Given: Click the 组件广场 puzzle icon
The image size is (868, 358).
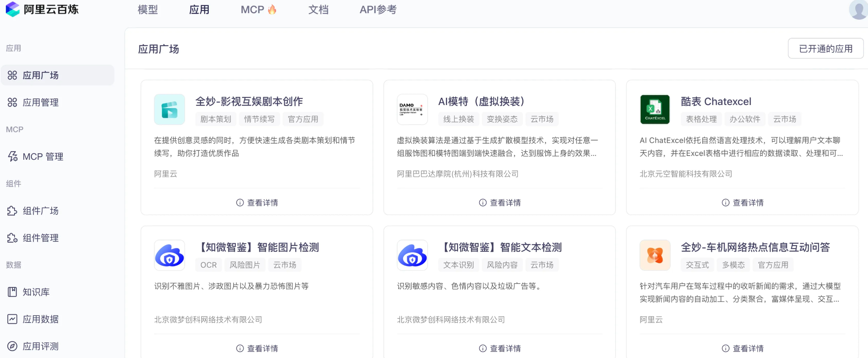Looking at the screenshot, I should click(x=12, y=211).
